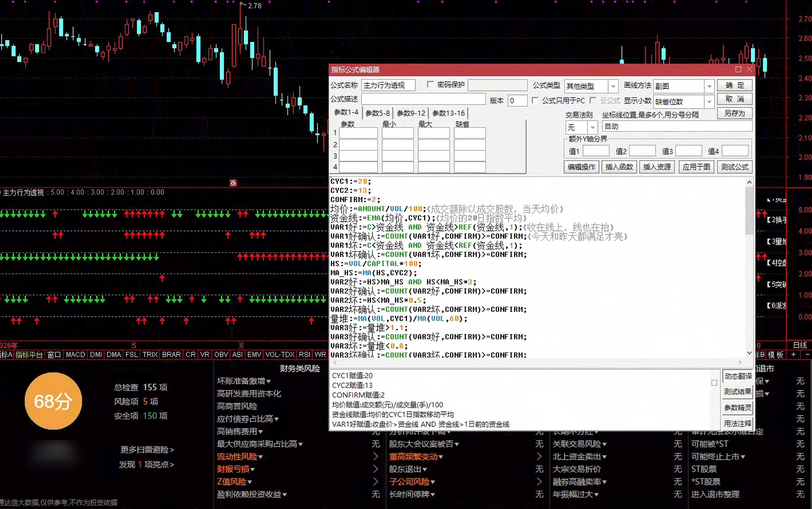Screen dimensions: 812x509
Task: Select the VOL-TDX indicator tab
Action: (x=280, y=355)
